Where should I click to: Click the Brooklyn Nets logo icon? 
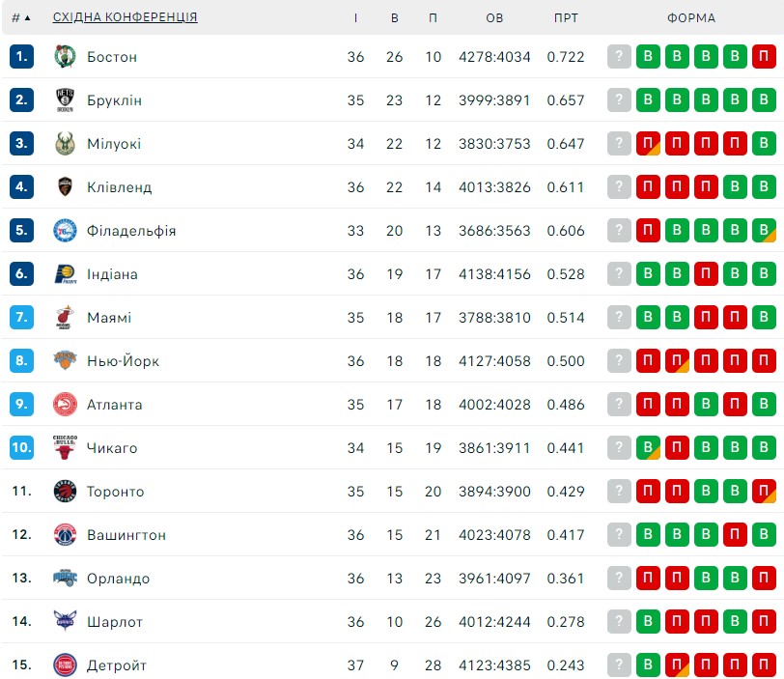tap(65, 100)
